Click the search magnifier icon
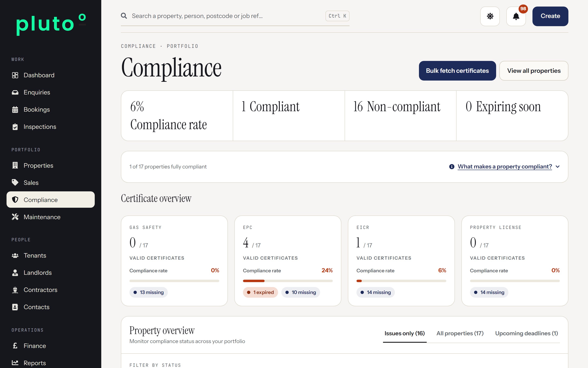The image size is (588, 368). tap(124, 16)
